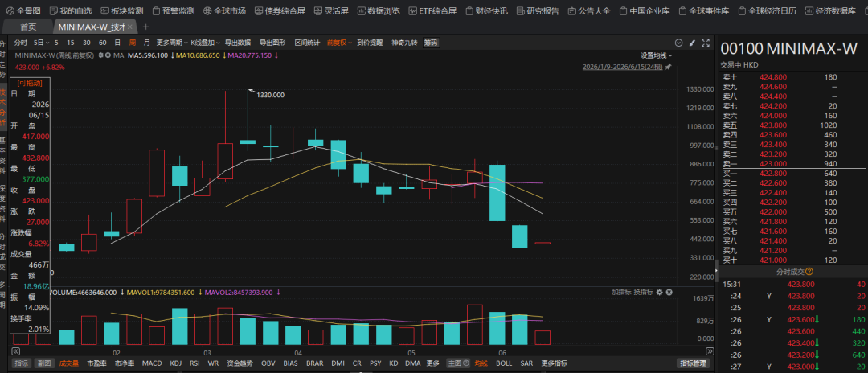The image size is (868, 373).
Task: Open 数据浏览 data browser
Action: (x=378, y=11)
